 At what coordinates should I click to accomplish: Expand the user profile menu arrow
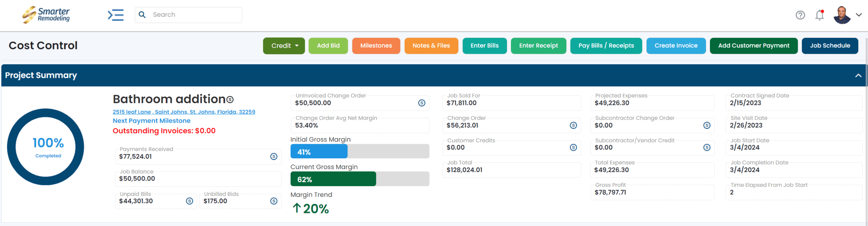859,15
